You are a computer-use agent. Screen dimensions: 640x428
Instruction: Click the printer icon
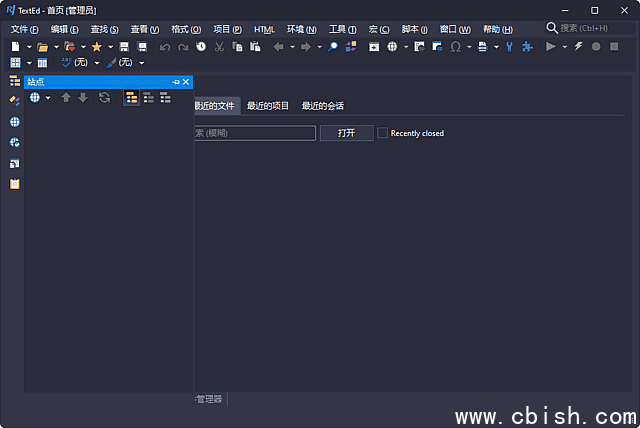(482, 47)
